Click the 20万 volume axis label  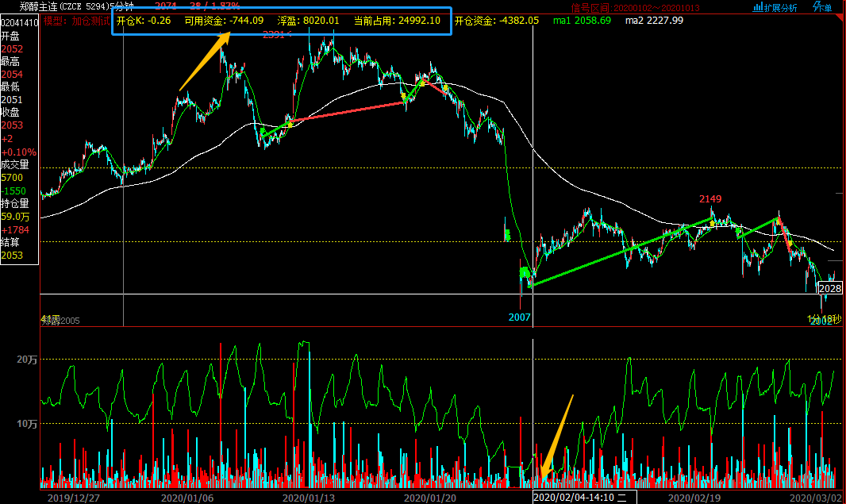[x=28, y=360]
